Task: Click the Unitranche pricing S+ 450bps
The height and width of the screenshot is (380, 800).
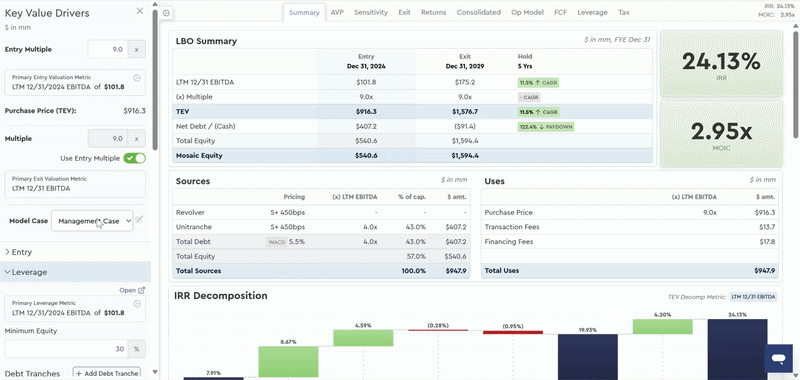Action: pyautogui.click(x=288, y=227)
